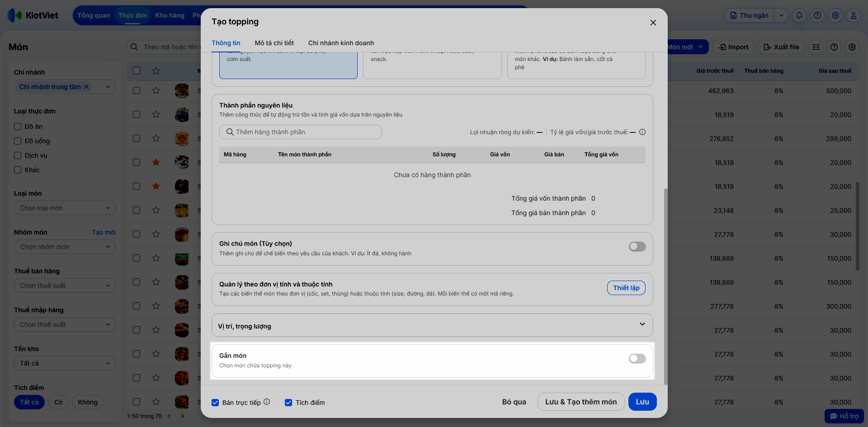Select Có in Tích điểm filter

[58, 402]
